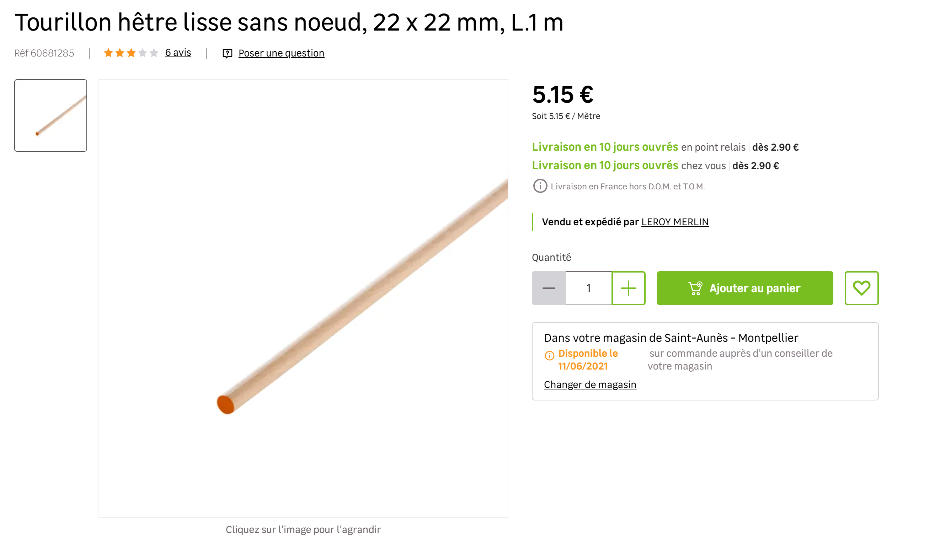The width and height of the screenshot is (940, 560).
Task: Open the LEROY MERLIN seller link
Action: click(x=675, y=222)
